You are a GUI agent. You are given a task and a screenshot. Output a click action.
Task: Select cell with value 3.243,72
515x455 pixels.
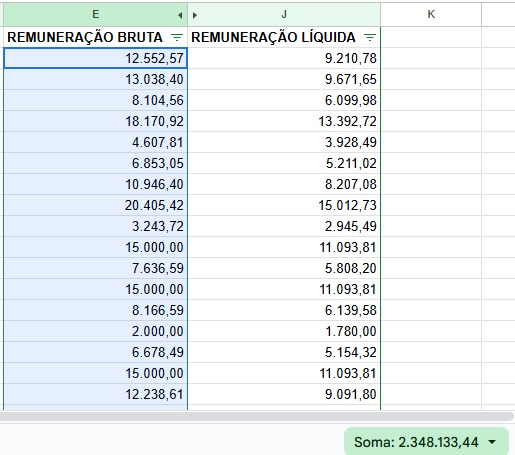[95, 226]
